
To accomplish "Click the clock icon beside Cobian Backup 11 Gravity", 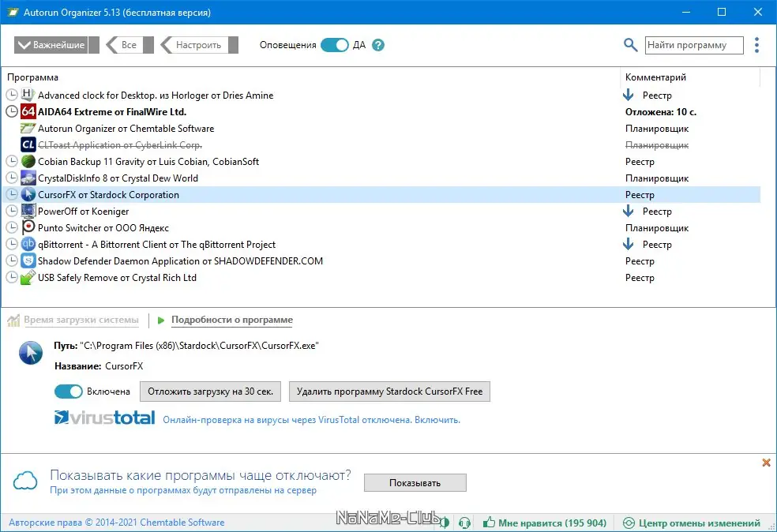I will tap(12, 162).
